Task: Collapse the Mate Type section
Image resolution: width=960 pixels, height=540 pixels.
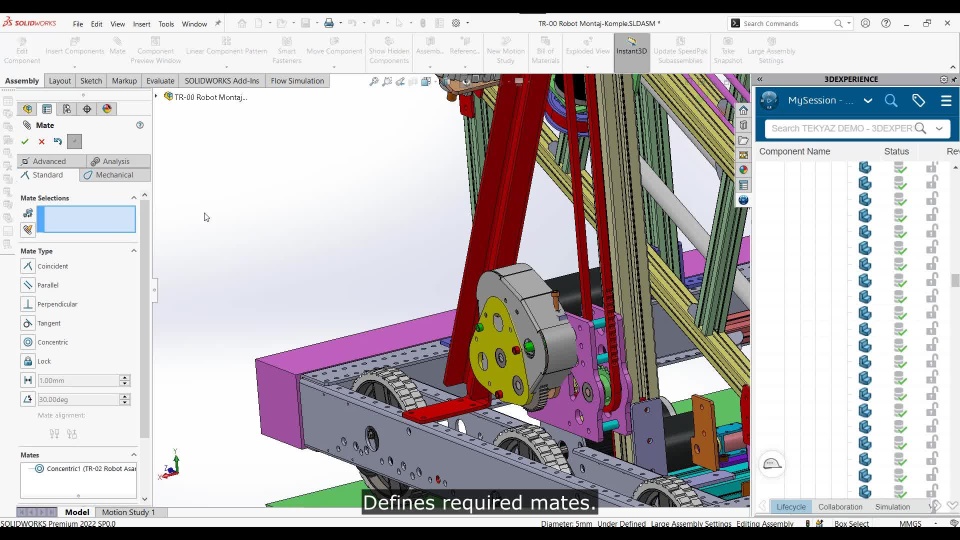Action: (133, 251)
